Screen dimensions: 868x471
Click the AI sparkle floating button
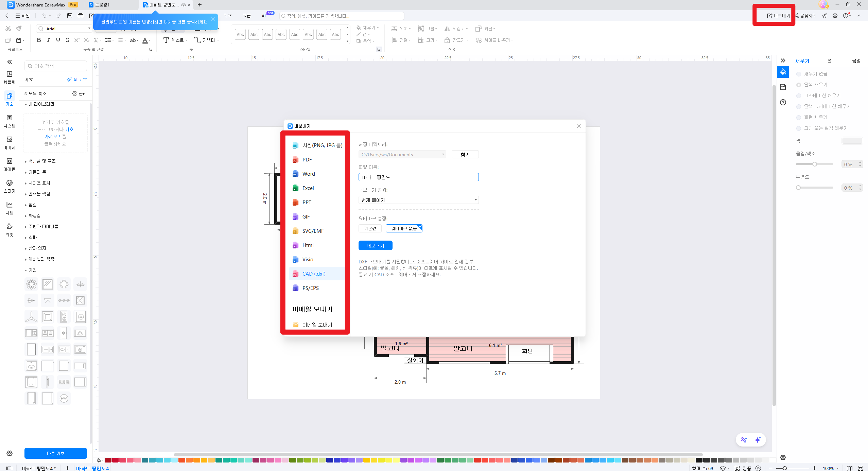click(758, 440)
